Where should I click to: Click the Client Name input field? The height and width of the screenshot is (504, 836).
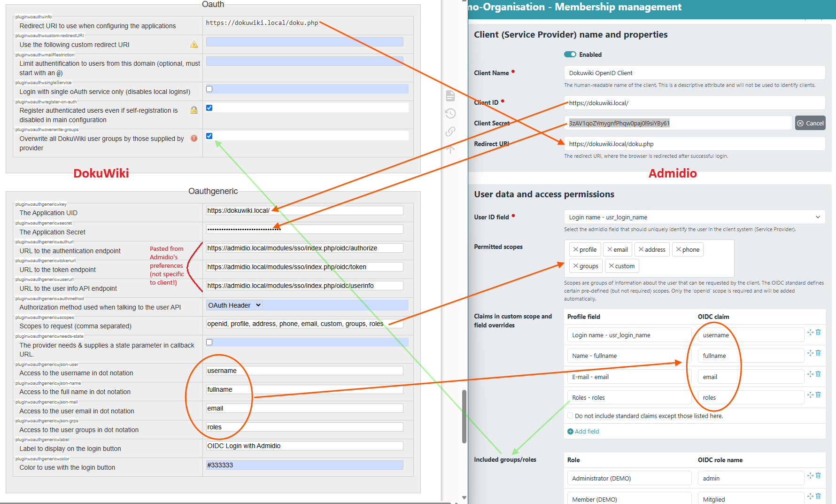coord(694,73)
